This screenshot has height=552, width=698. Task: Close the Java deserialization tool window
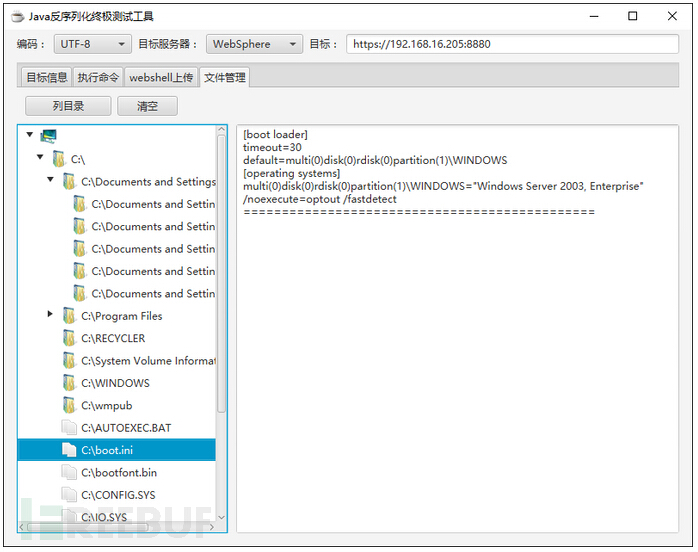pos(672,16)
